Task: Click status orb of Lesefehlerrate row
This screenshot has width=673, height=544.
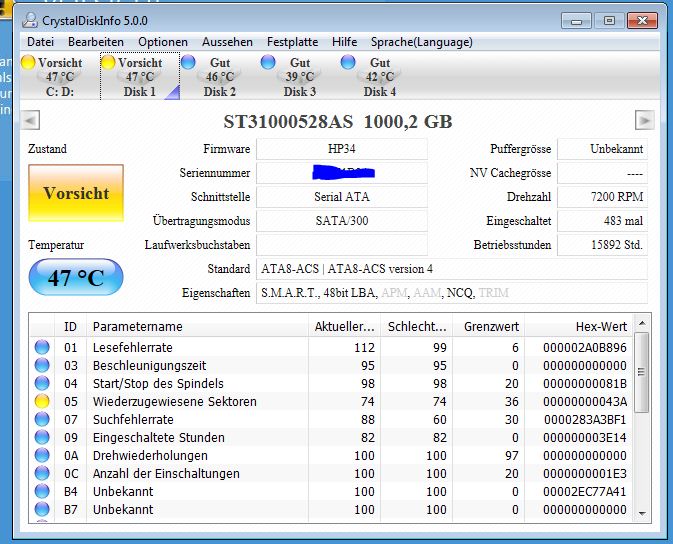Action: [42, 347]
